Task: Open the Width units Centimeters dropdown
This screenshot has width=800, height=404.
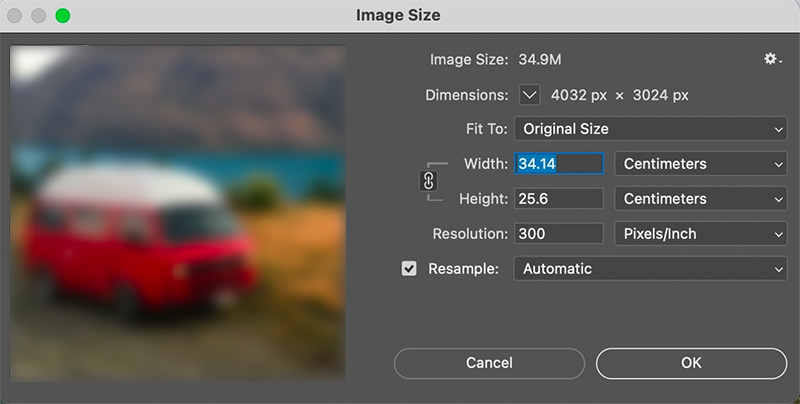Action: [699, 164]
